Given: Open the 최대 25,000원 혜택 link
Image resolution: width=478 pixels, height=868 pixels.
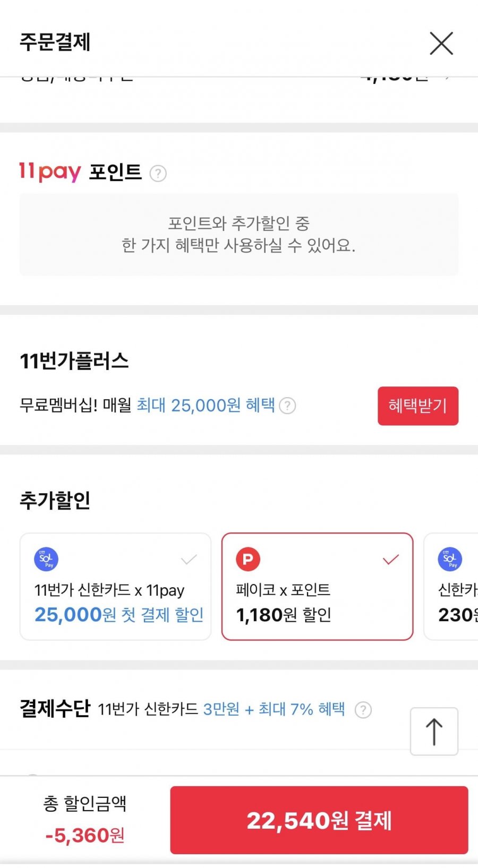Looking at the screenshot, I should (206, 406).
